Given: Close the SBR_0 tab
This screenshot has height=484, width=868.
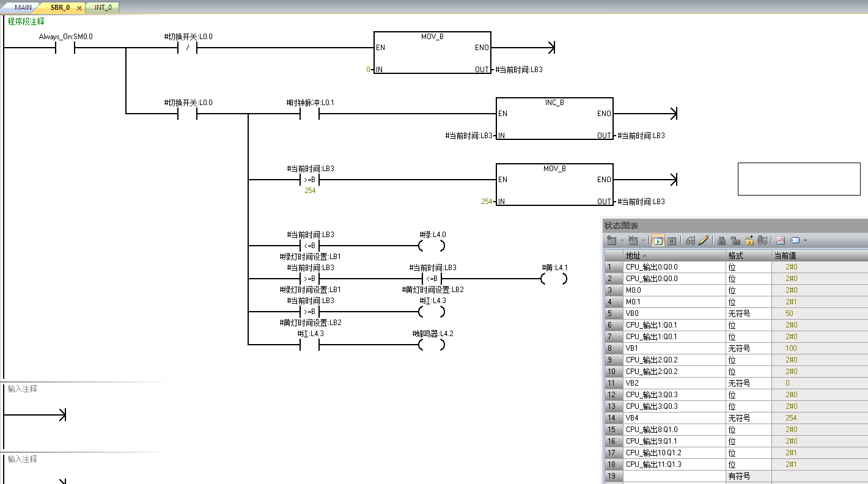Looking at the screenshot, I should coord(79,8).
